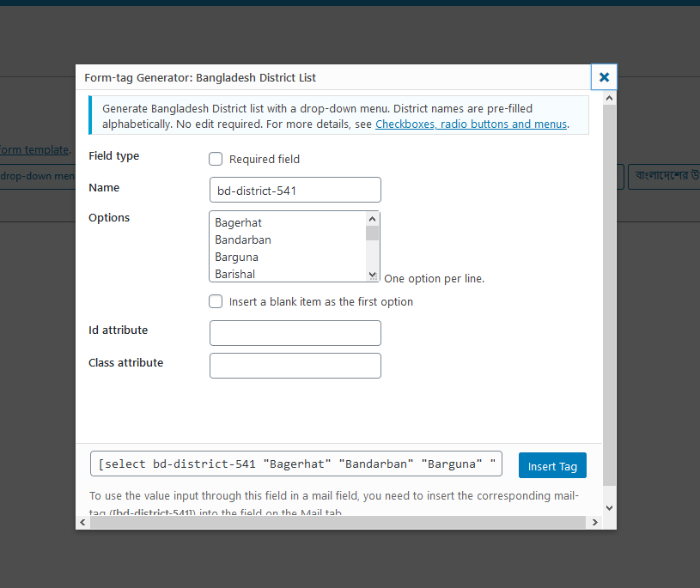
Task: Focus the Id attribute input
Action: point(295,333)
